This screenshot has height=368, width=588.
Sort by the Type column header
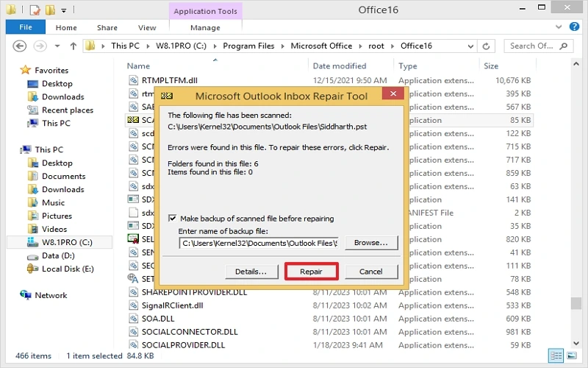(x=408, y=66)
